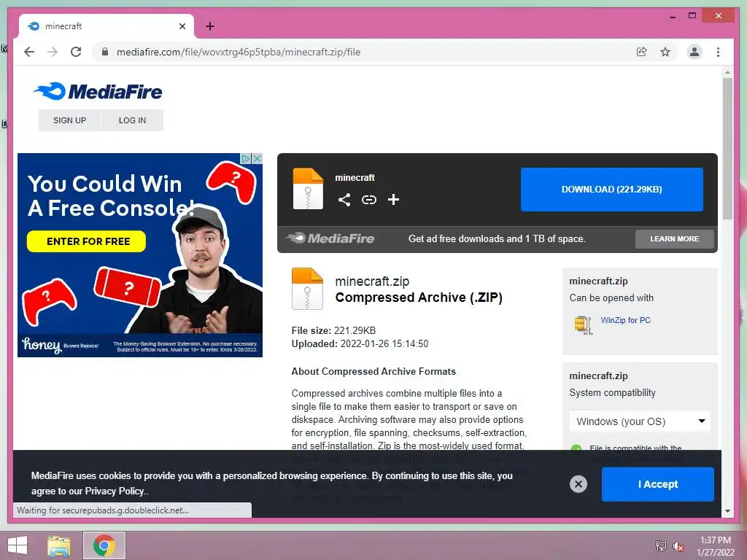Click the MediaFire logo in the page header
747x560 pixels.
pyautogui.click(x=98, y=91)
